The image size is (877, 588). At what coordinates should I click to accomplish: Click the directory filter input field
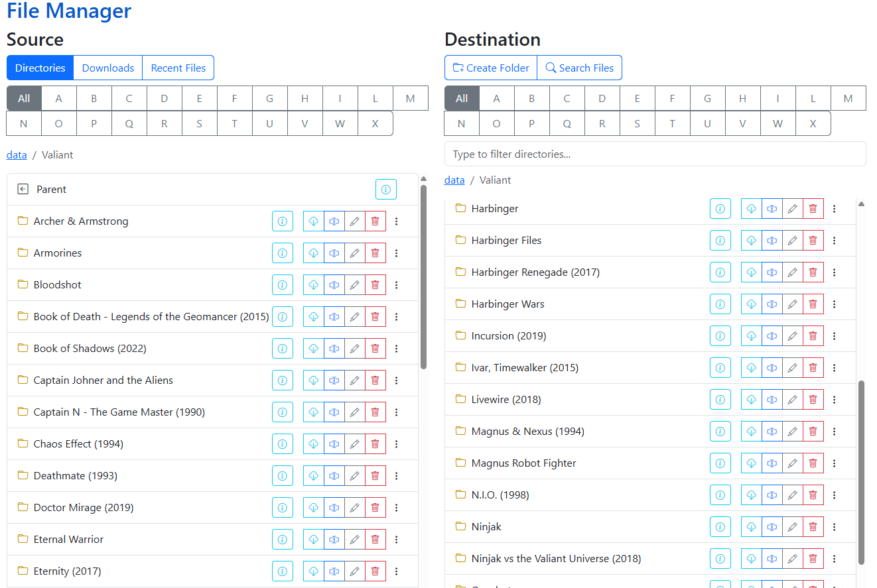point(655,154)
